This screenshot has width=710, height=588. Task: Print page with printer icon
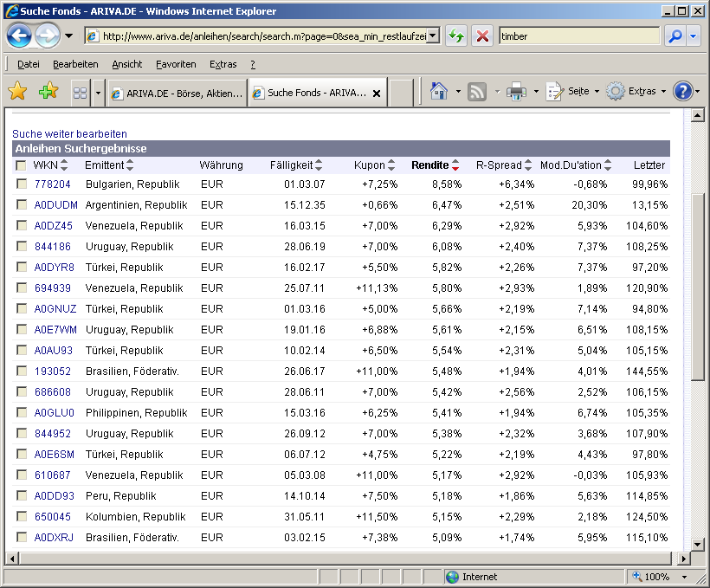[516, 92]
